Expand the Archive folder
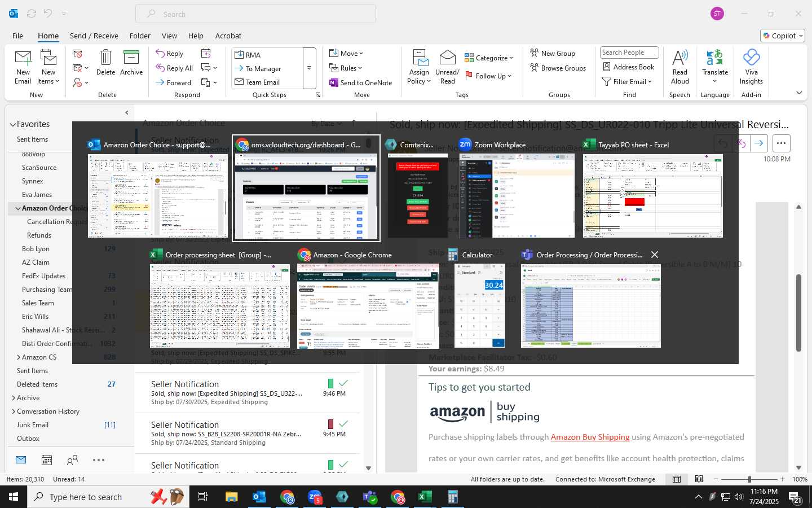 pyautogui.click(x=13, y=398)
